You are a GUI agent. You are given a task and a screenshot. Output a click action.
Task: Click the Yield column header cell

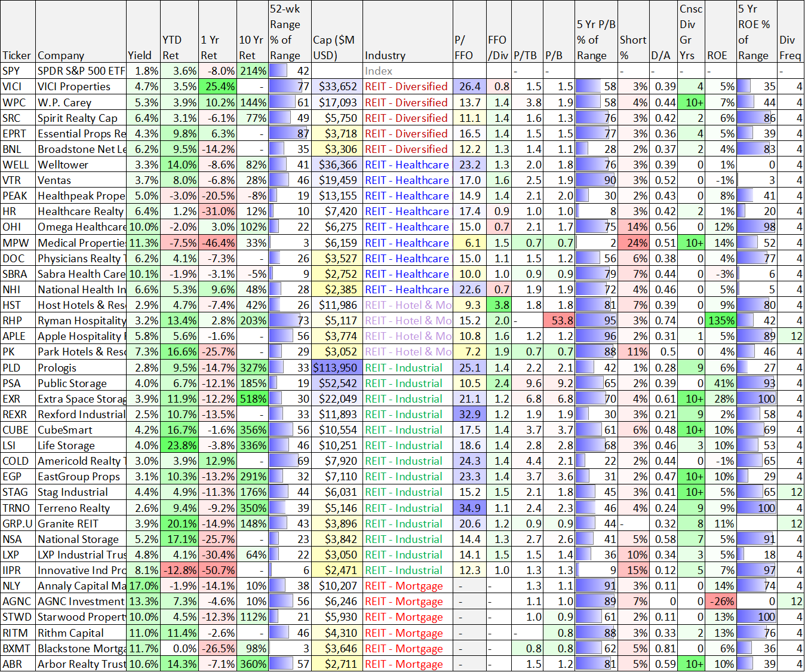point(143,32)
